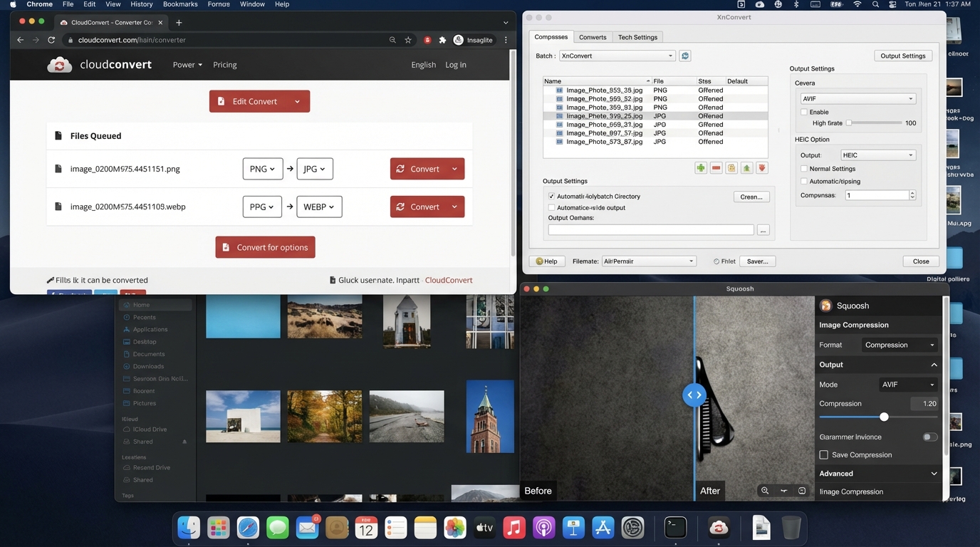
Task: Click the Pricing link on CloudConvert
Action: [x=224, y=65]
